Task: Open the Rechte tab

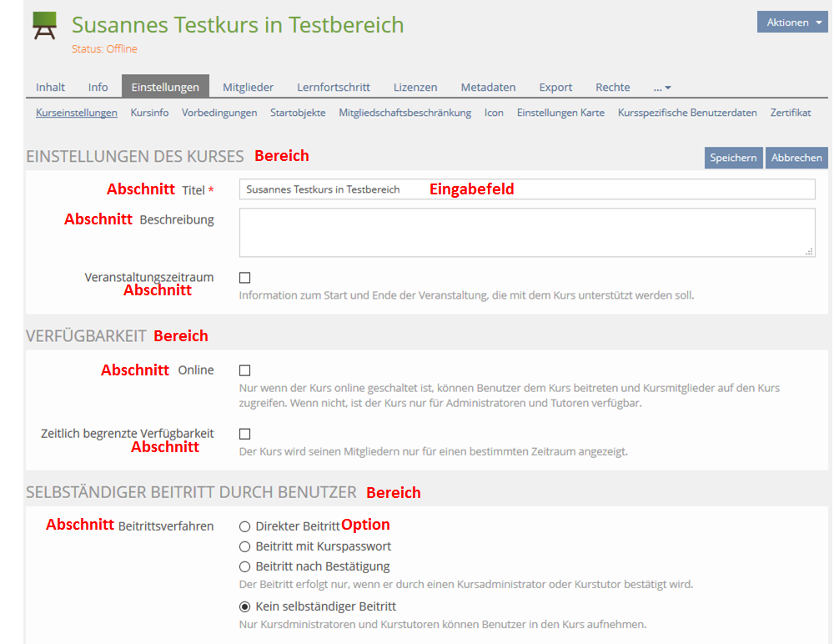Action: 612,88
